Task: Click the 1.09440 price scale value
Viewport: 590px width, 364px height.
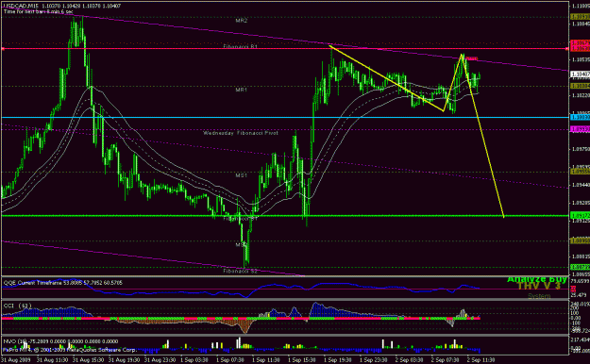Action: (581, 185)
